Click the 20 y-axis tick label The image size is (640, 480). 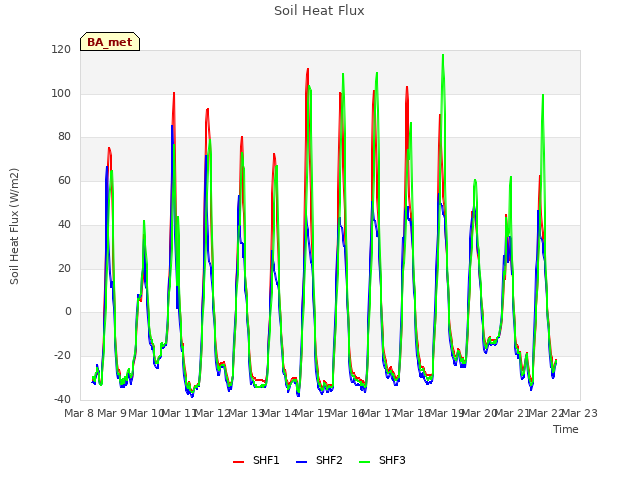[64, 269]
